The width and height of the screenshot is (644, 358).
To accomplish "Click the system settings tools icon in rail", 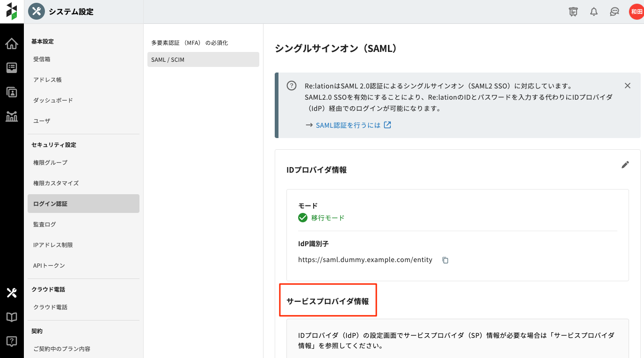I will [x=12, y=293].
